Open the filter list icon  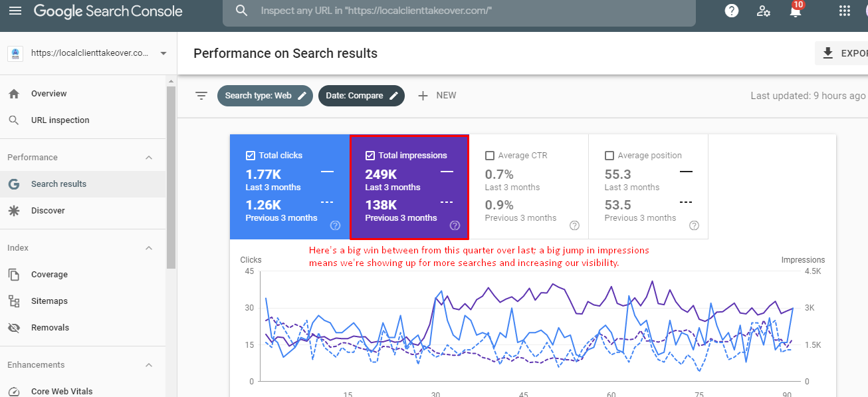click(201, 96)
